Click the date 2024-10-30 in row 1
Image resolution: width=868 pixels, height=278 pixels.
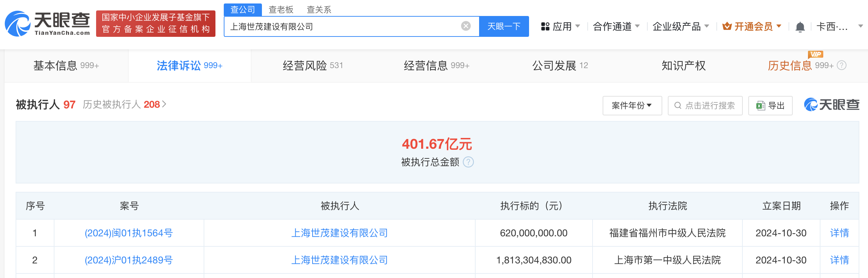[x=781, y=233]
